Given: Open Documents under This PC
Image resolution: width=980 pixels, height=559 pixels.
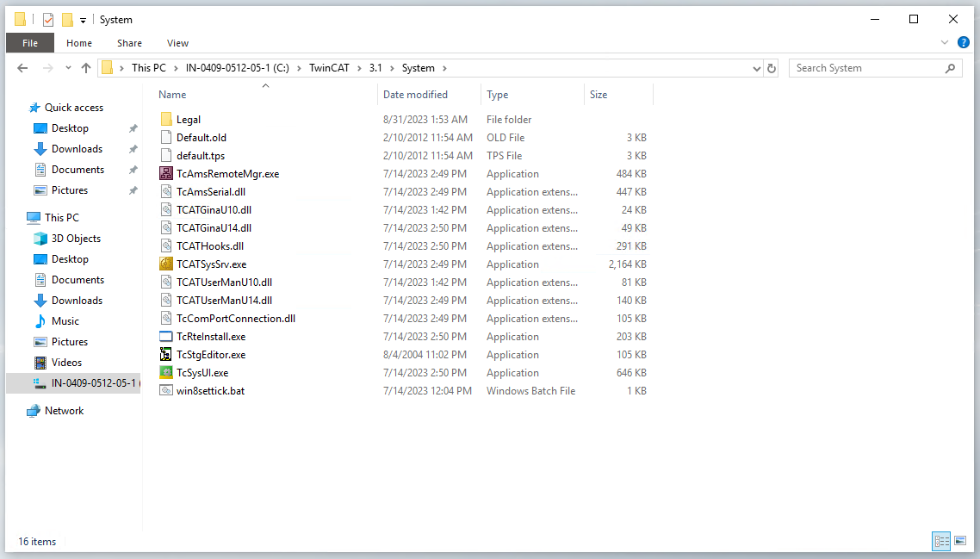Looking at the screenshot, I should (78, 279).
